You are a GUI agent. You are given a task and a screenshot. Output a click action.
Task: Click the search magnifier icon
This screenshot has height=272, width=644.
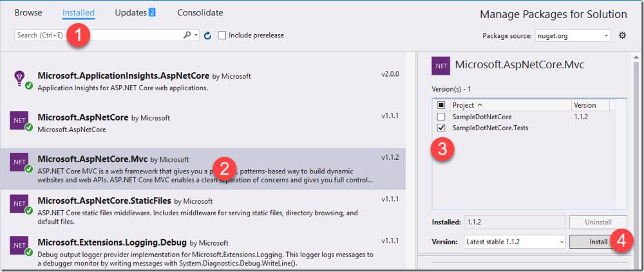[187, 35]
